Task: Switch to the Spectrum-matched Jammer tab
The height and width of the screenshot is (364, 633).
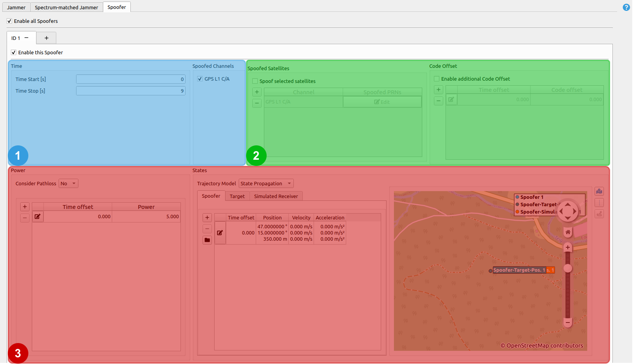Action: 66,7
